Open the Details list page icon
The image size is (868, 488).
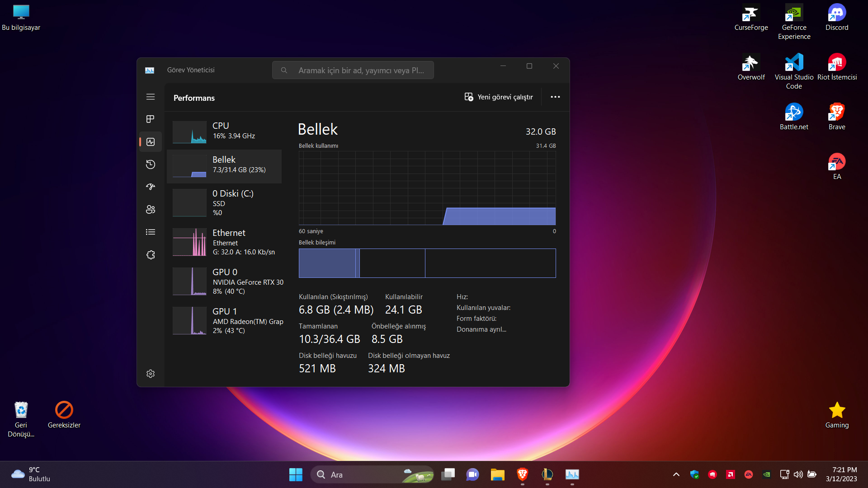pos(151,232)
